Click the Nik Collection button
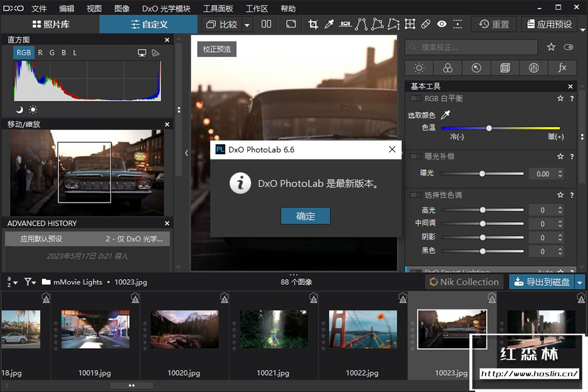Image resolution: width=588 pixels, height=392 pixels. tap(464, 282)
